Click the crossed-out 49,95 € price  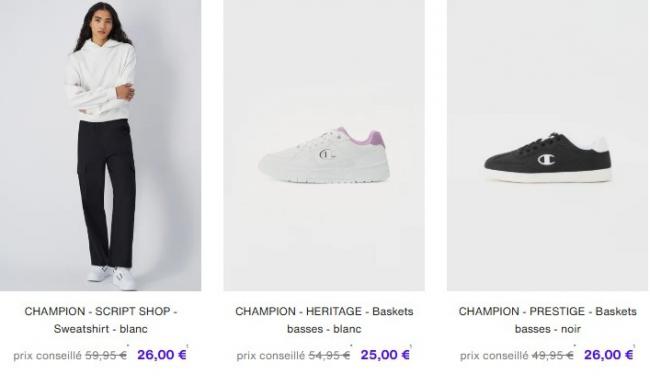coord(553,356)
